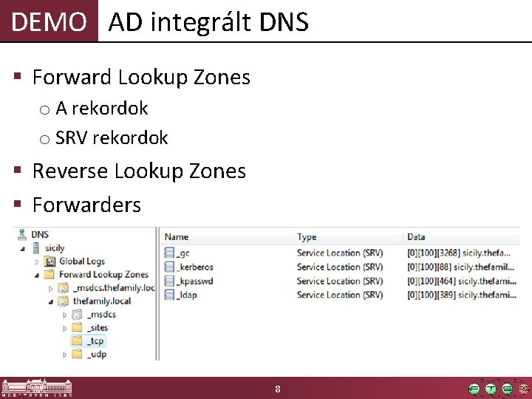Collapse the sicily server node
Screen dimensions: 532x399
23,249
